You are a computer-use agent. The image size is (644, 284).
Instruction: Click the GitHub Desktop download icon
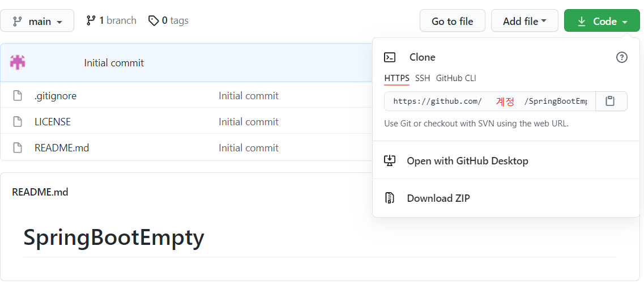coord(389,160)
